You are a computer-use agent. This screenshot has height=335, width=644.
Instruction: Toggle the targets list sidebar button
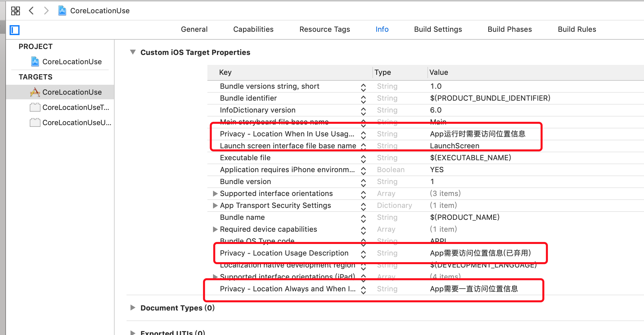(x=15, y=30)
